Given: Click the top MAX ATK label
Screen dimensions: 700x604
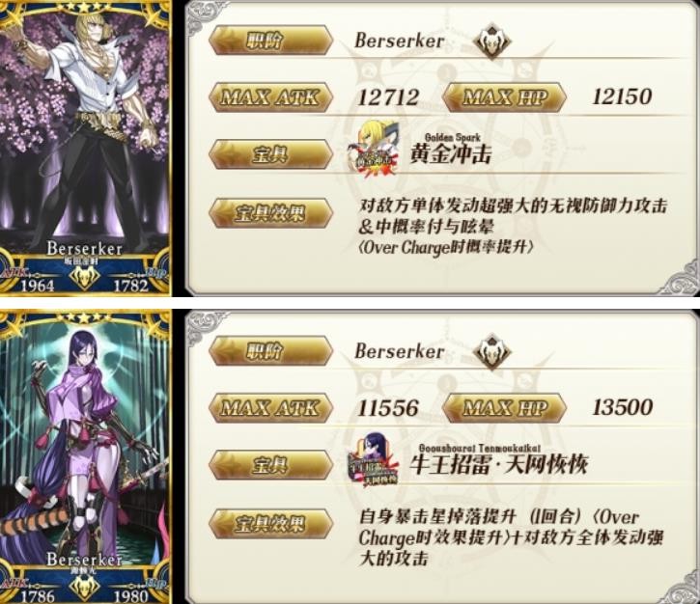Looking at the screenshot, I should click(271, 96).
